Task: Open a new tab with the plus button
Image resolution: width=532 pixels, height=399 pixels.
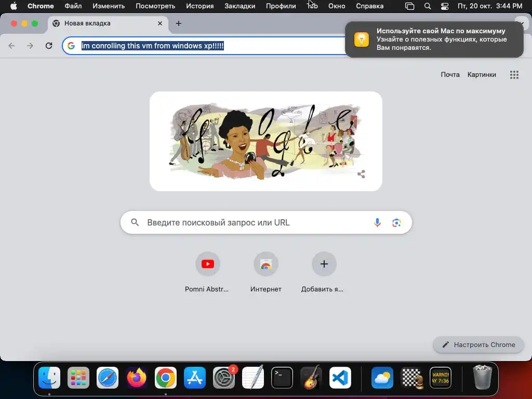Action: 179,23
